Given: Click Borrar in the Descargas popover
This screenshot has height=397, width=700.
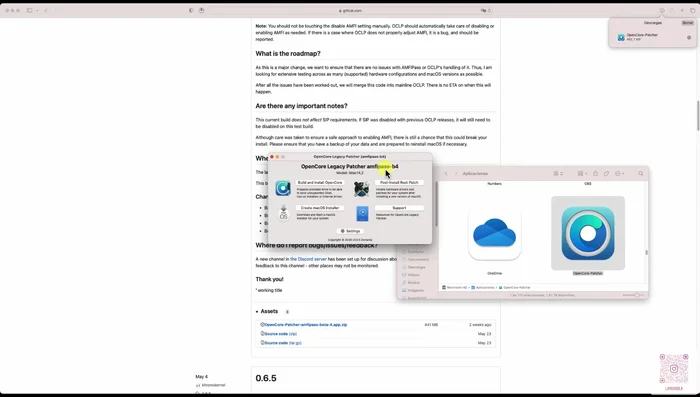Looking at the screenshot, I should point(688,23).
